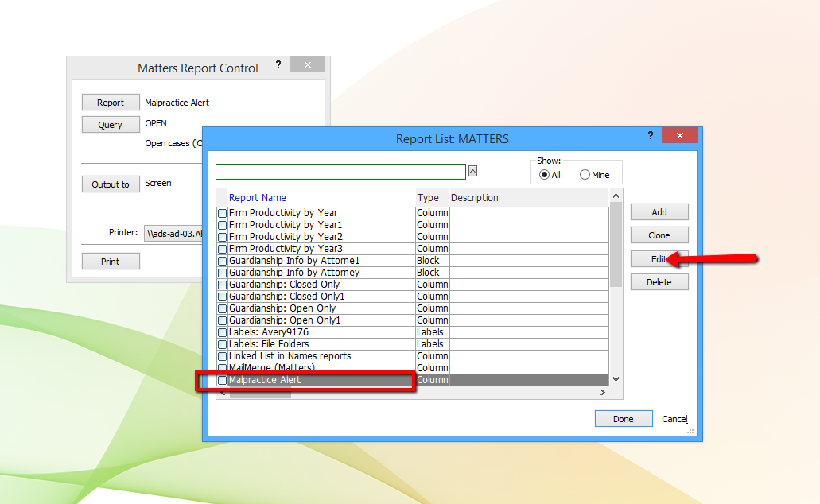Click the vertical scrollbar thumb of the report list
The height and width of the screenshot is (504, 820).
coord(616,245)
